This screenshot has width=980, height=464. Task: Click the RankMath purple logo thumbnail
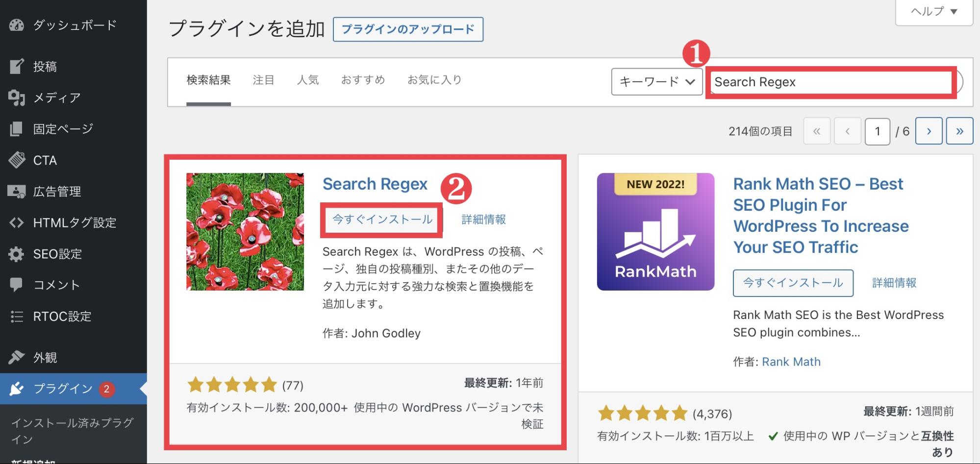coord(655,232)
